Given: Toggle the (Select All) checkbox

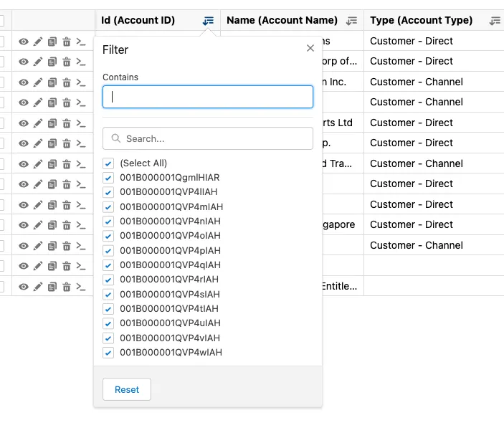Looking at the screenshot, I should pyautogui.click(x=108, y=163).
